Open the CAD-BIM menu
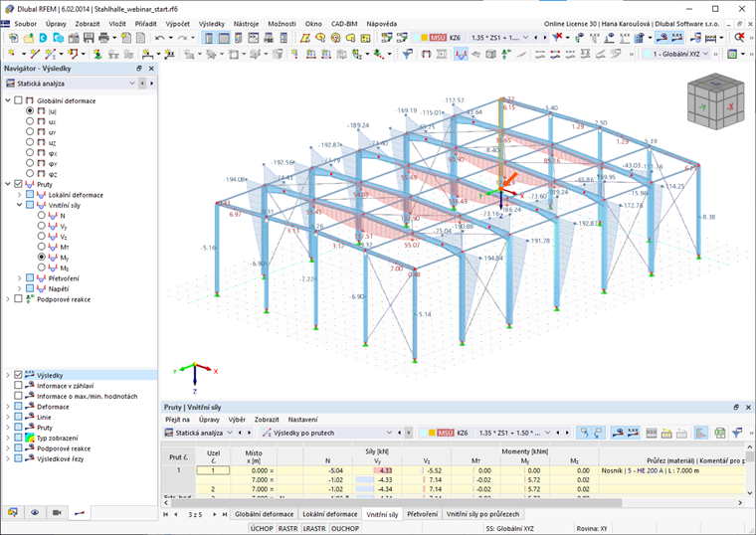 [344, 24]
